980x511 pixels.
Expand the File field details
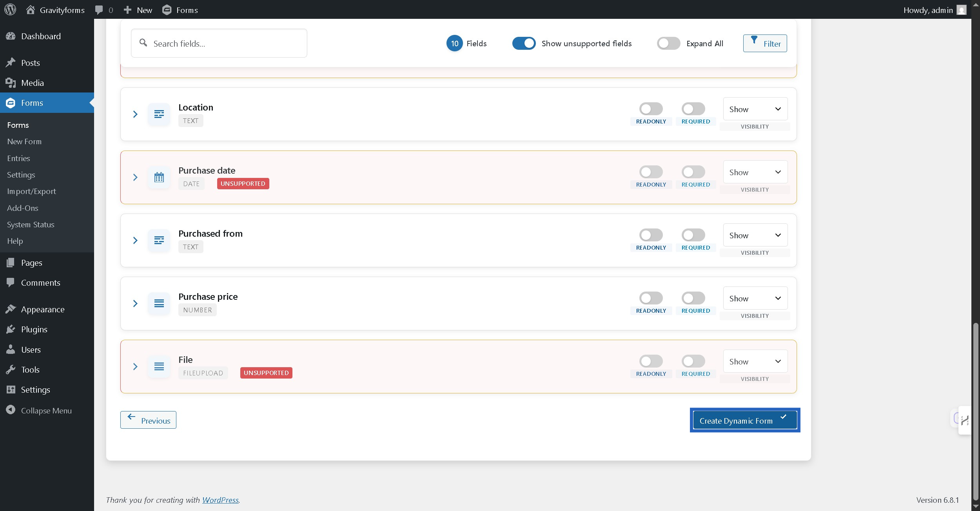[136, 366]
